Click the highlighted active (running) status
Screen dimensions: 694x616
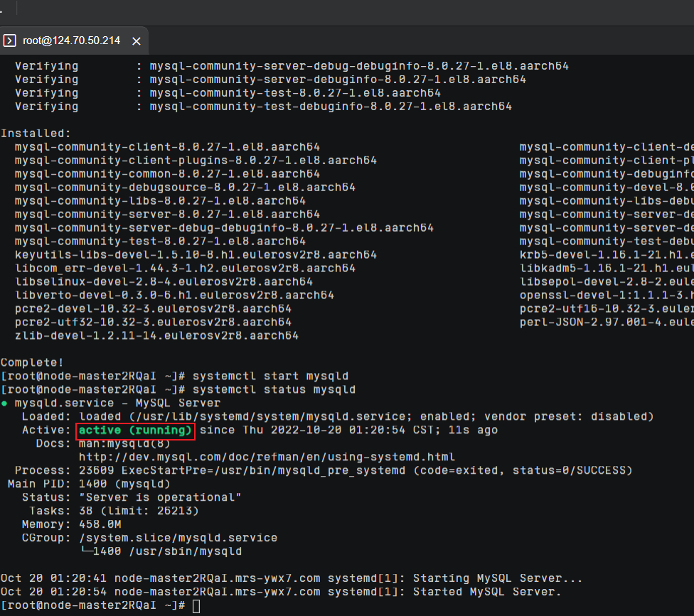point(135,431)
